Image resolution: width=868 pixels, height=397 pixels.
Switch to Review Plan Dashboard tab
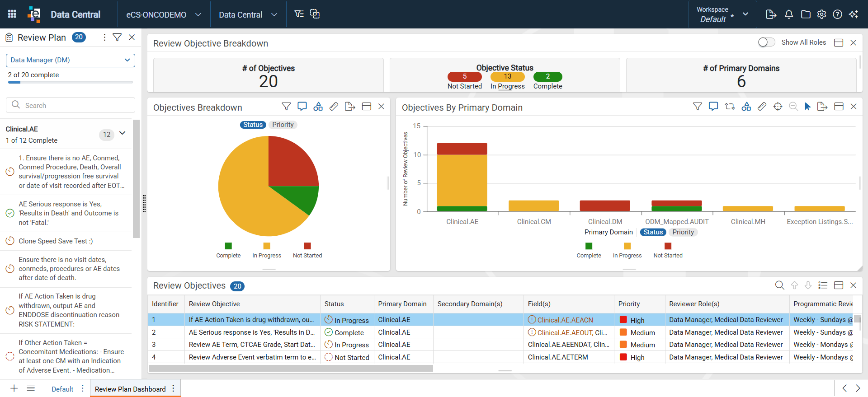coord(130,389)
